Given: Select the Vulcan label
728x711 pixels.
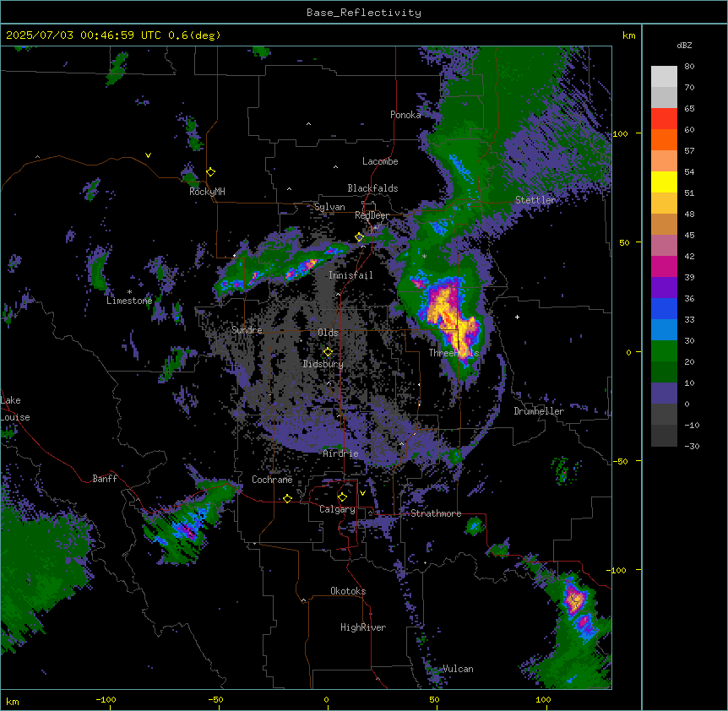Looking at the screenshot, I should [458, 669].
